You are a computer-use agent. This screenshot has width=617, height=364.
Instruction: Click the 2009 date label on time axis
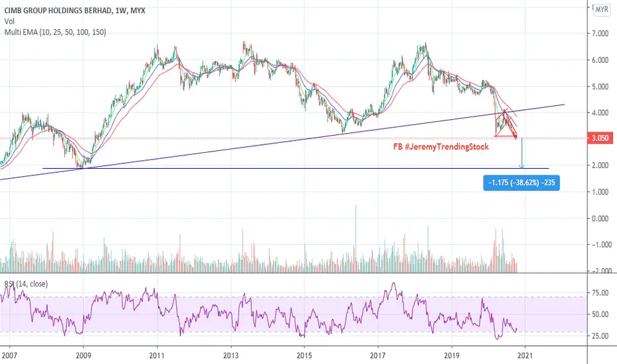(83, 356)
